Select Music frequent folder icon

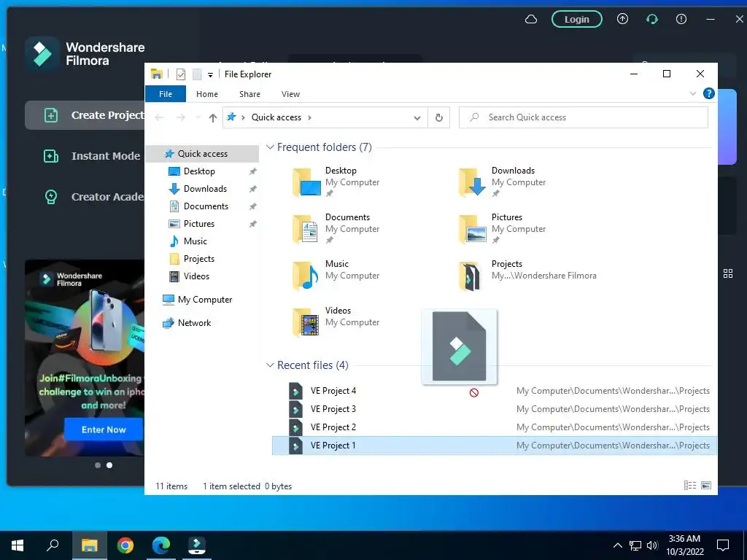pyautogui.click(x=306, y=275)
